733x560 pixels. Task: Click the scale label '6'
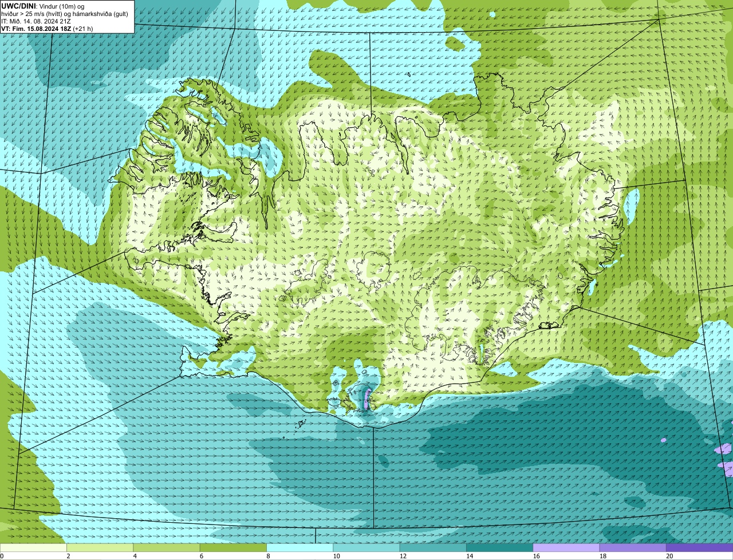[x=201, y=556]
